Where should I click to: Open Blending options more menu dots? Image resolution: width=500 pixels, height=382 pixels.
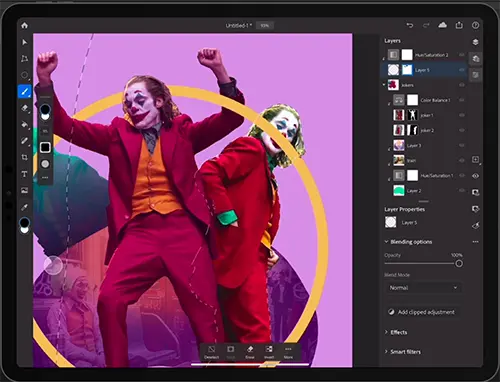[475, 242]
